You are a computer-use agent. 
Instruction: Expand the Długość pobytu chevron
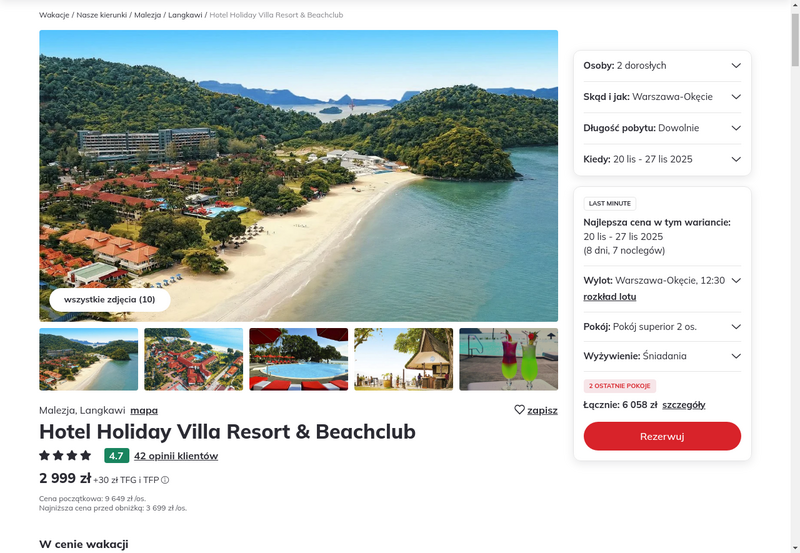(736, 128)
